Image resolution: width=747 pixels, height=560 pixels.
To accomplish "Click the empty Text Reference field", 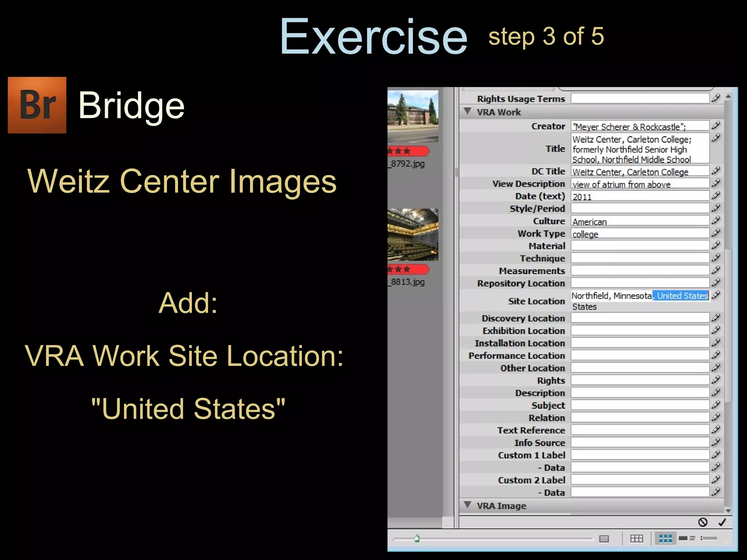I will pyautogui.click(x=640, y=430).
